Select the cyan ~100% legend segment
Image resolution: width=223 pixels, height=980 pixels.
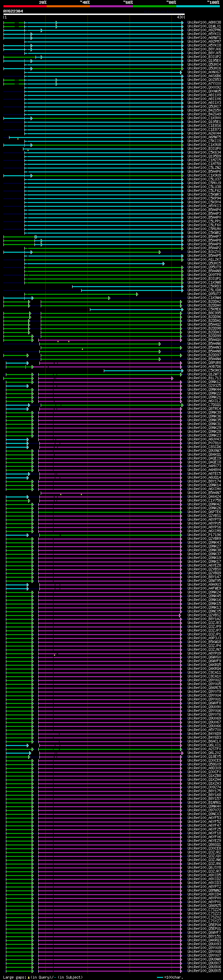198,6
